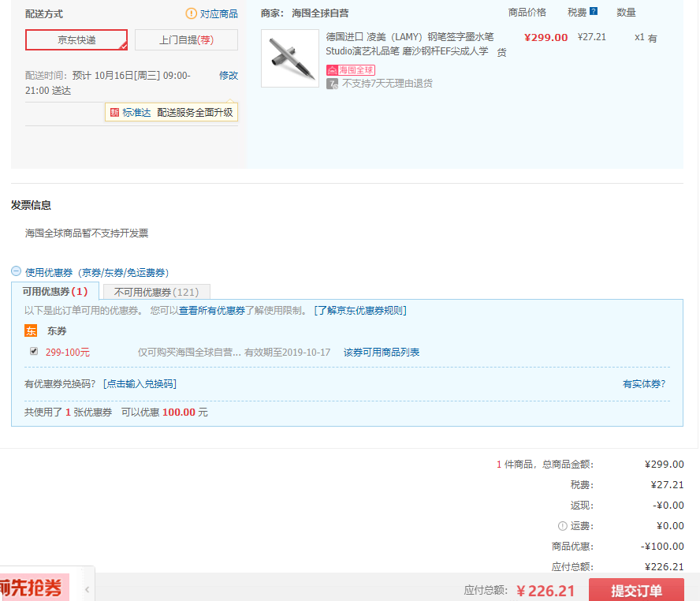Screen dimensions: 700x601
Task: Click the ¥226.21 total in bottom bar
Action: [x=545, y=591]
